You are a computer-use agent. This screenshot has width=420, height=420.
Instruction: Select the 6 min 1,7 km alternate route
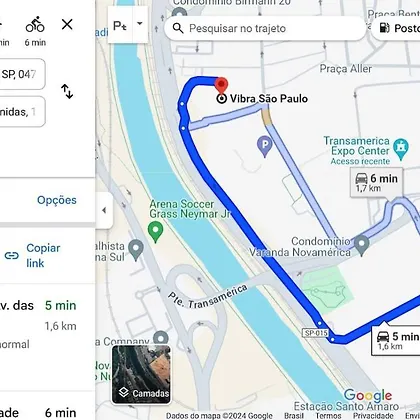(x=377, y=182)
